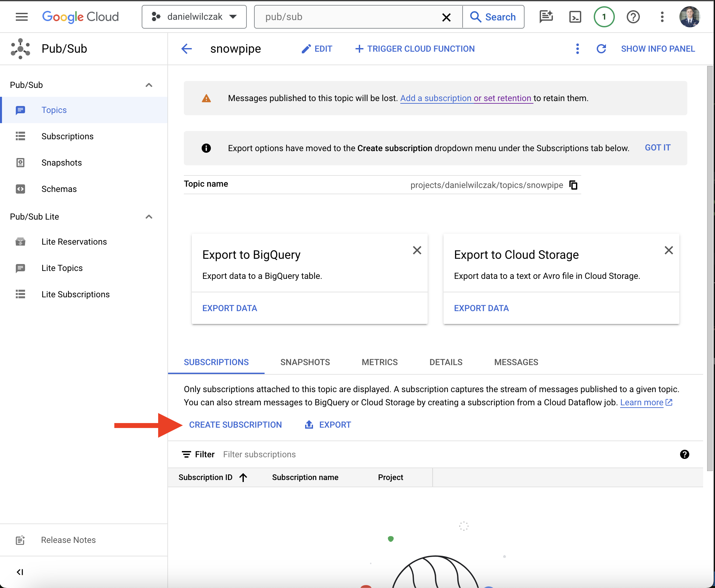This screenshot has height=588, width=715.
Task: Switch to the SUBSCRIPTIONS tab
Action: click(216, 362)
